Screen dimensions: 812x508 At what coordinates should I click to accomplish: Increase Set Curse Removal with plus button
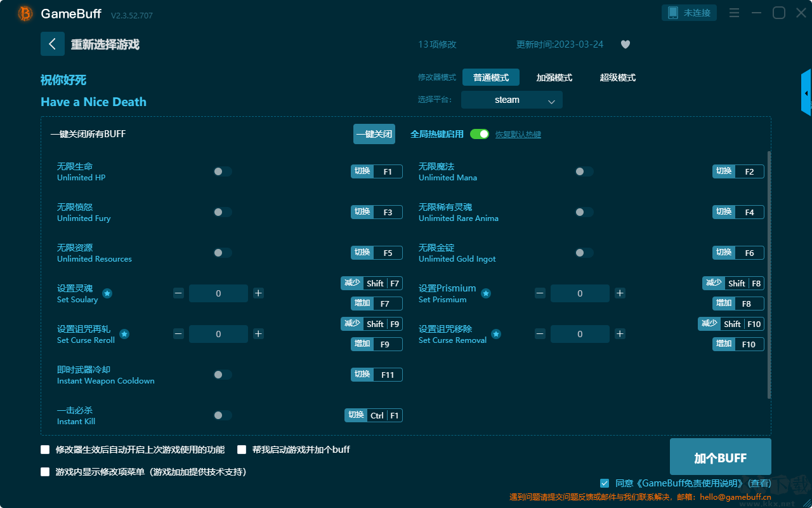620,334
